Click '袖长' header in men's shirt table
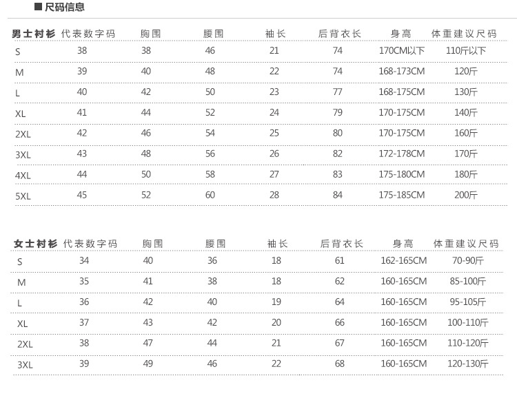 click(x=275, y=34)
